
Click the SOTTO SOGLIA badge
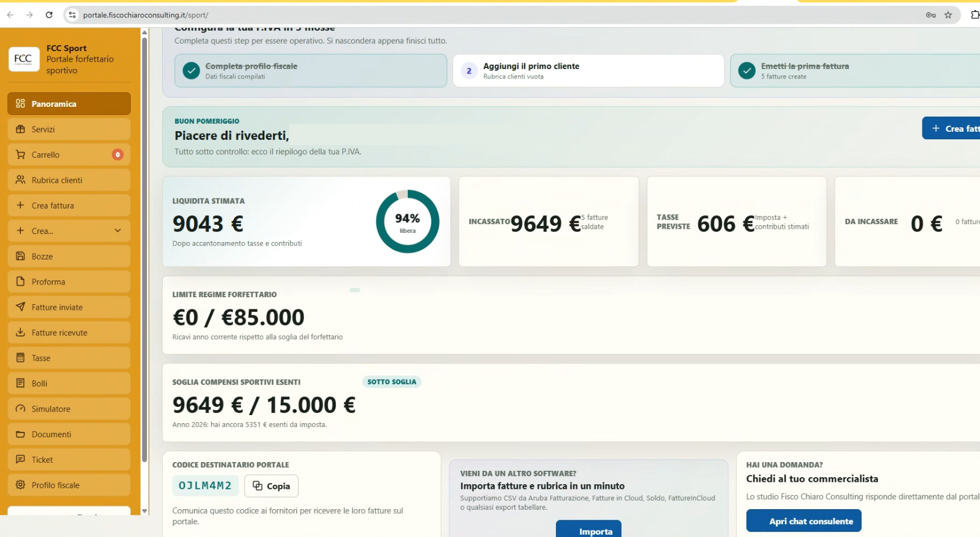click(x=392, y=382)
